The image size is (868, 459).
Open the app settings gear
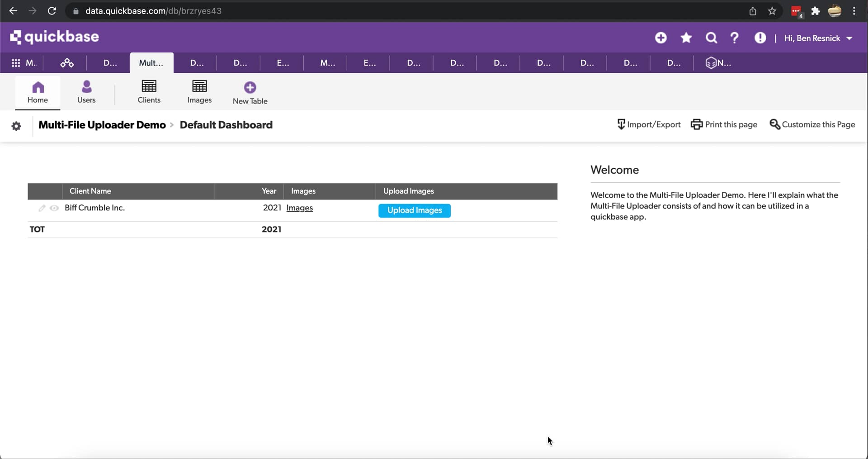pyautogui.click(x=16, y=126)
